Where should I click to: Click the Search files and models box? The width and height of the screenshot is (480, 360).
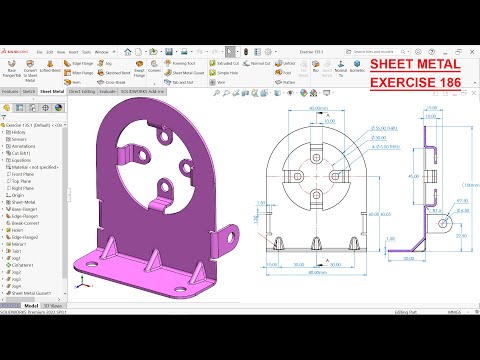tap(377, 52)
